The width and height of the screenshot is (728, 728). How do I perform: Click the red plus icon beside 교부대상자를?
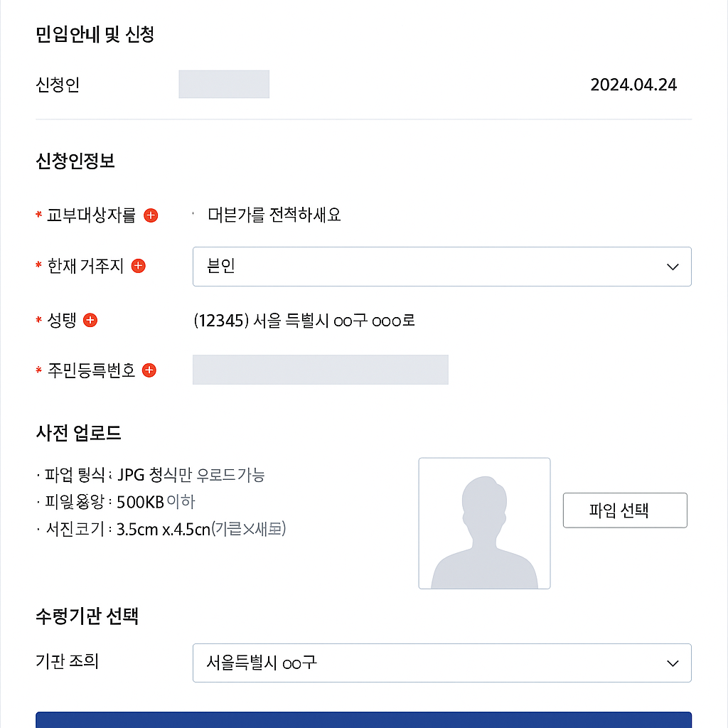tap(150, 215)
